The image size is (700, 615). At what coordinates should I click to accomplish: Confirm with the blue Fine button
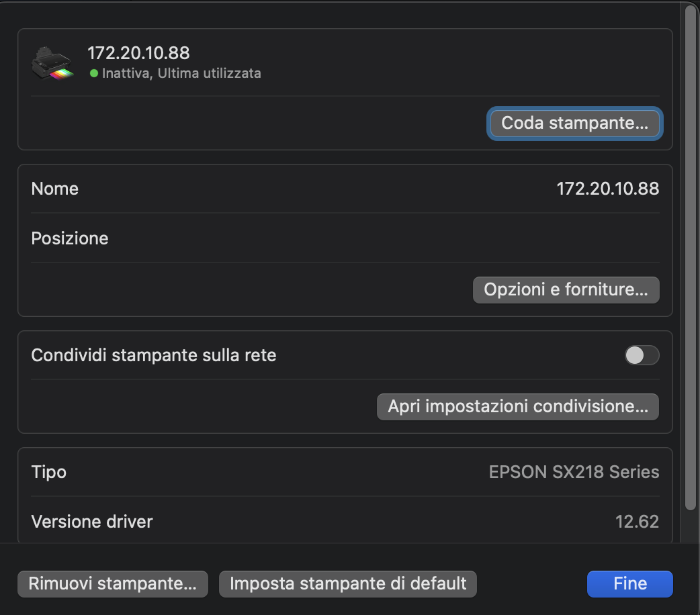pyautogui.click(x=630, y=583)
